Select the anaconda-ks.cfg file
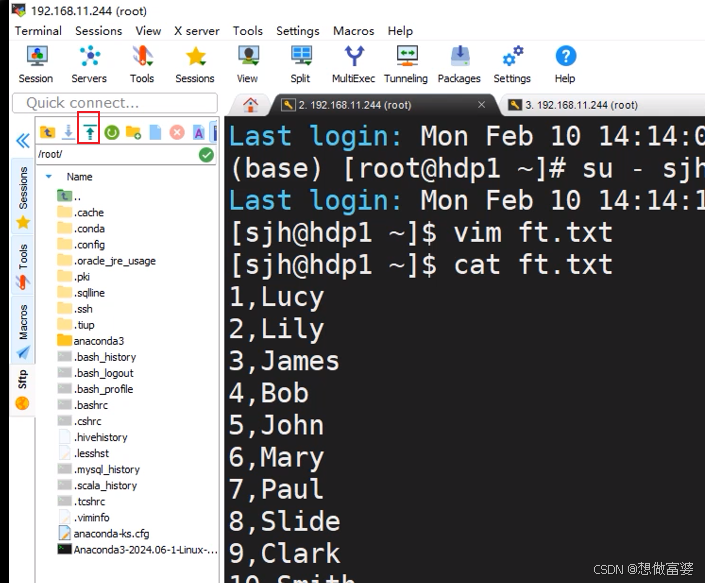705x583 pixels. [103, 534]
